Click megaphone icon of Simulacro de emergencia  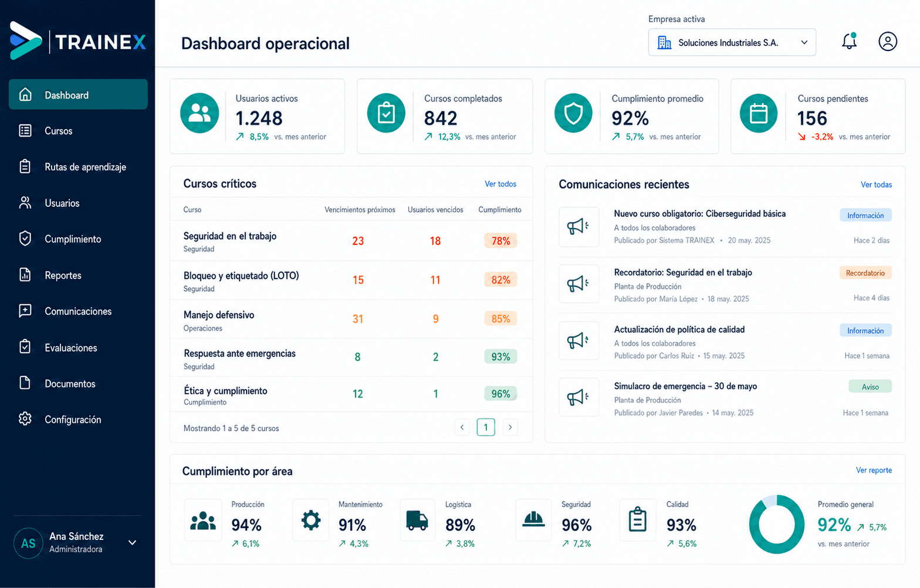(x=579, y=397)
